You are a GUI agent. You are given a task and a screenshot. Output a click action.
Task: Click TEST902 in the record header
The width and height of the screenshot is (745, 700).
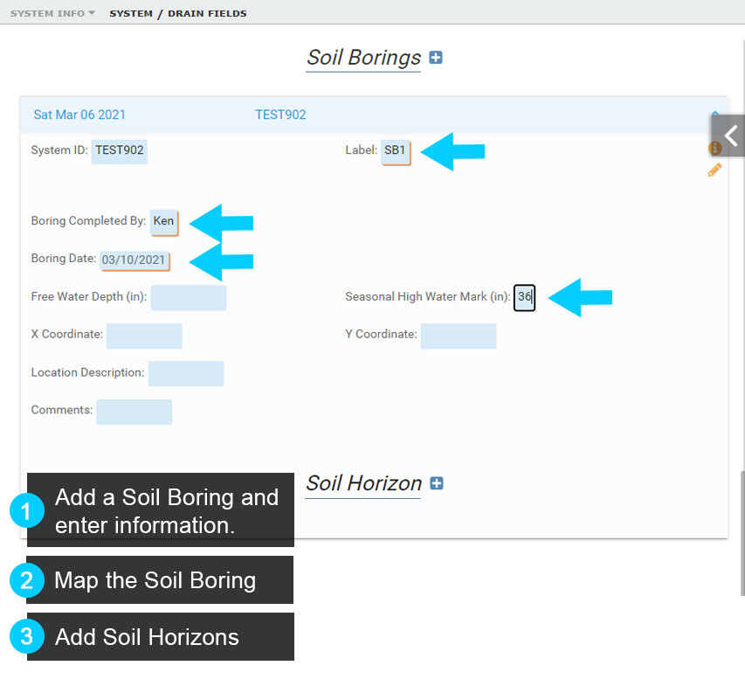280,114
